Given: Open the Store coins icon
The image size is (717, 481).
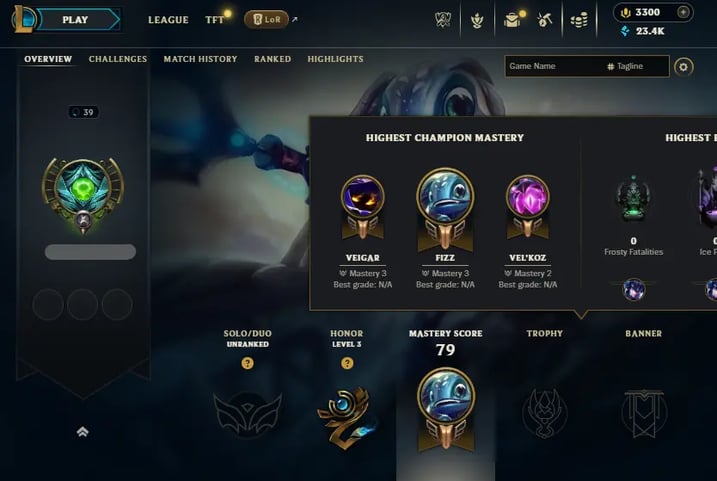Looking at the screenshot, I should coord(579,20).
